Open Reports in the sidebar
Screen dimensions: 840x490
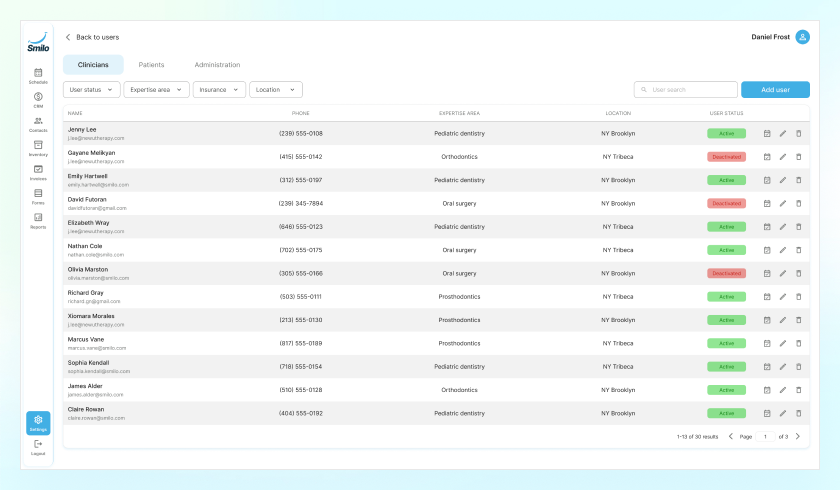coord(38,221)
